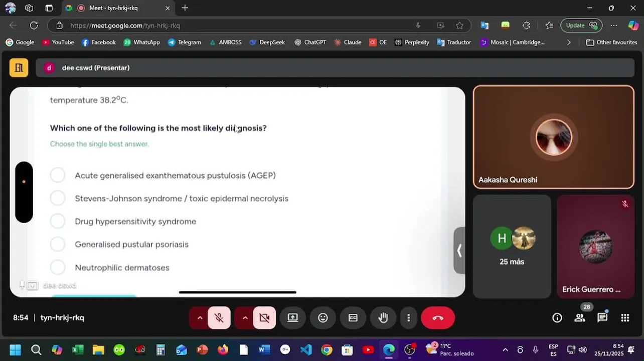Add page to favourites with star icon
The width and height of the screenshot is (644, 361).
459,25
